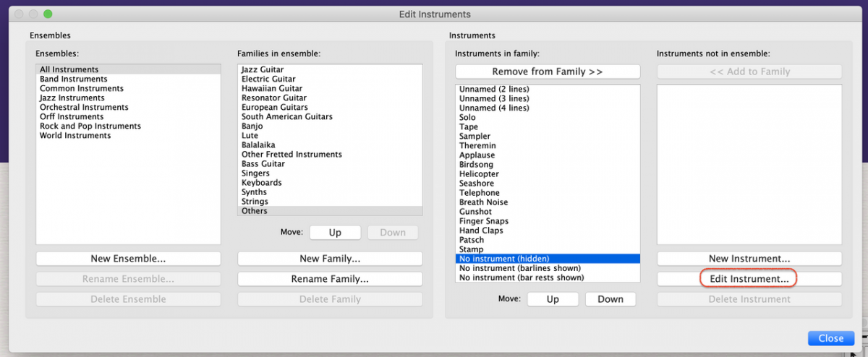Image resolution: width=868 pixels, height=357 pixels.
Task: Select Jazz Instruments ensemble
Action: pos(72,98)
